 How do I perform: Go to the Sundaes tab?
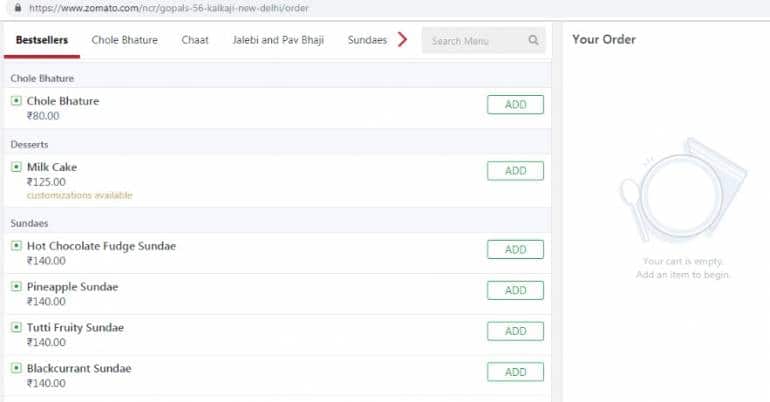(x=367, y=41)
